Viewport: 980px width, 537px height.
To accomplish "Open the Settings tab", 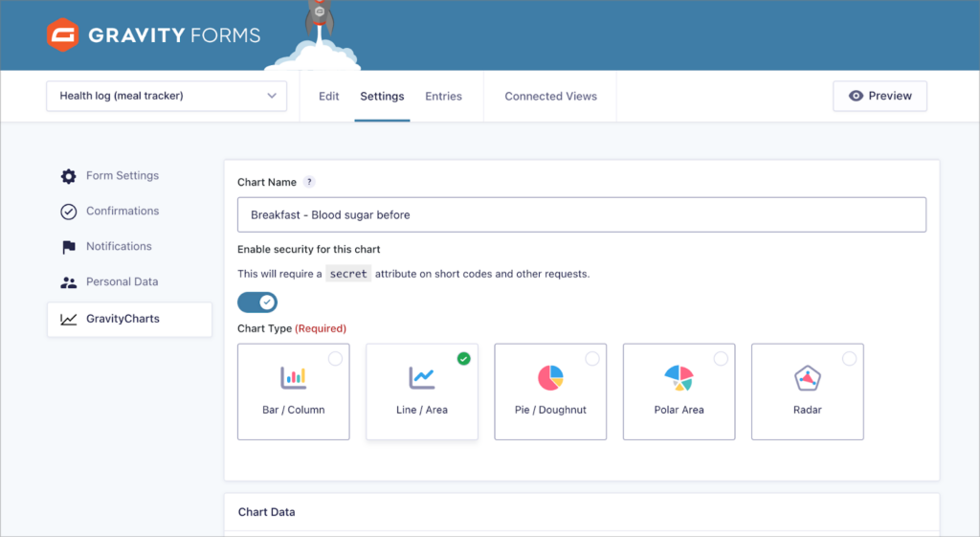I will (x=382, y=97).
